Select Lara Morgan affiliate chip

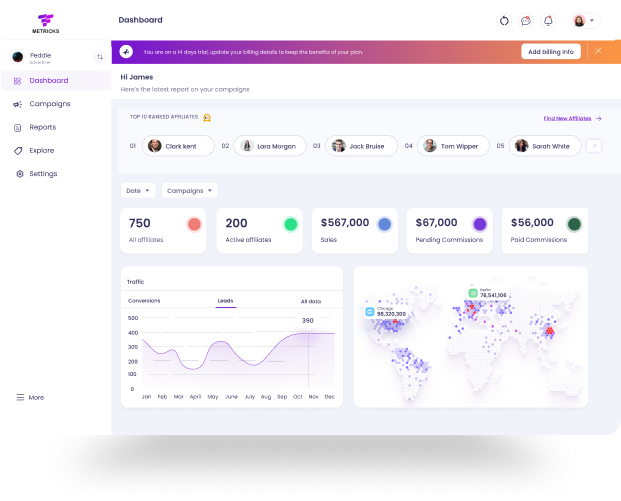click(266, 146)
